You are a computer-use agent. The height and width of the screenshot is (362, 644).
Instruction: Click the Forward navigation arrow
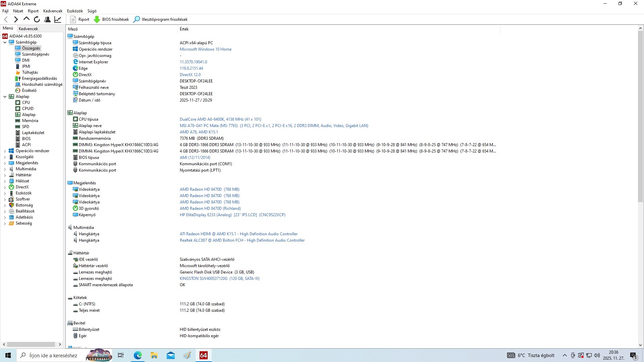pyautogui.click(x=16, y=19)
